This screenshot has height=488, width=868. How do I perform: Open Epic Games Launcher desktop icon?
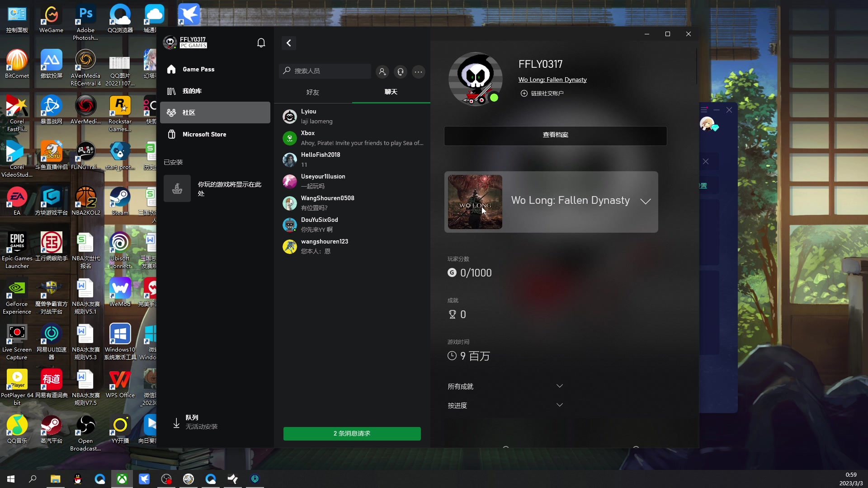[17, 250]
